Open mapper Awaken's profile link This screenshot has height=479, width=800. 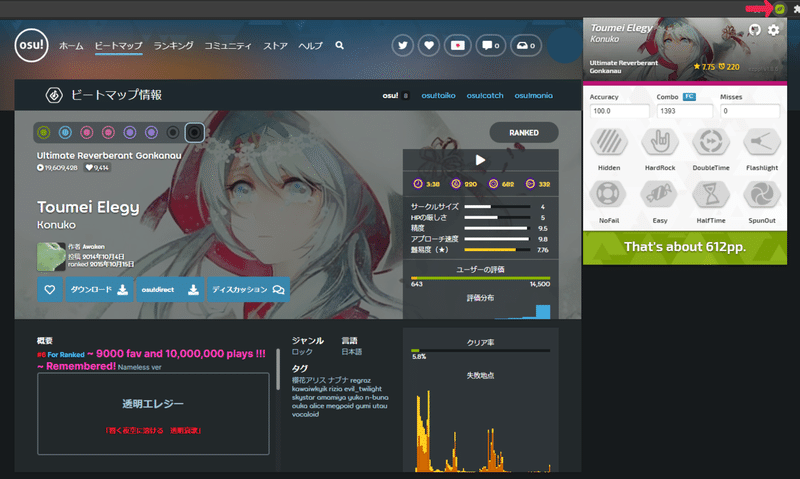pyautogui.click(x=93, y=246)
